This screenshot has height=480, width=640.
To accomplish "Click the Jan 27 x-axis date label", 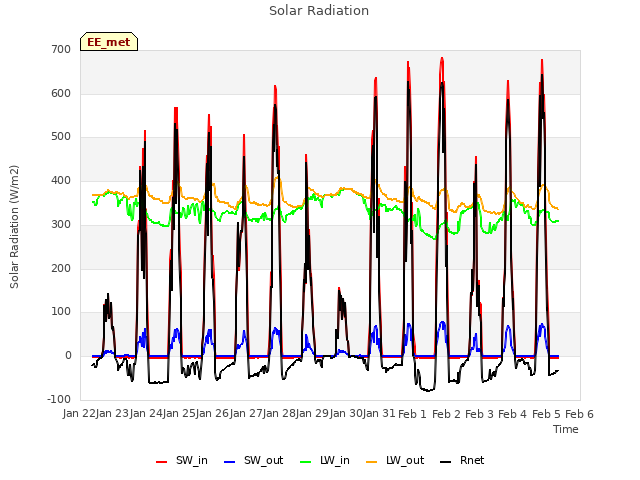I will 246,414.
